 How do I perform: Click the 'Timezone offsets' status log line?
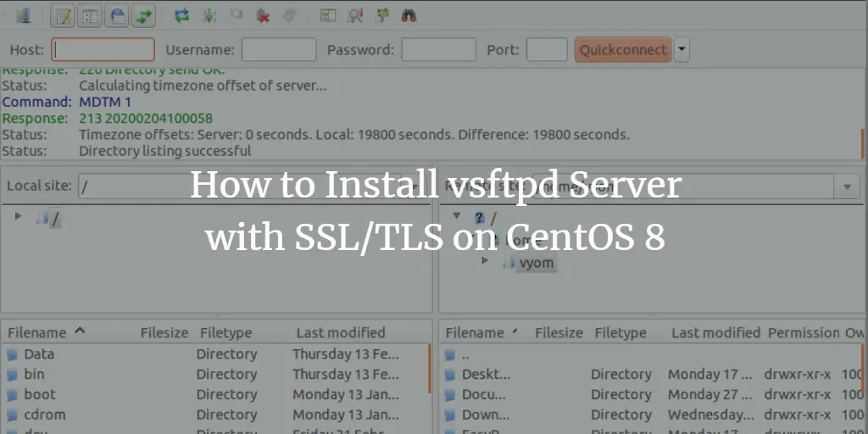click(x=354, y=135)
